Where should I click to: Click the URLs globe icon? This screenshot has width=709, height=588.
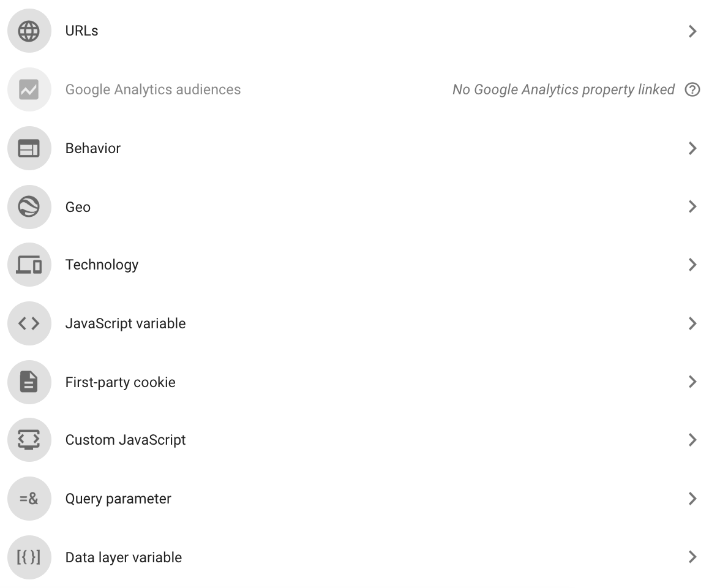29,31
